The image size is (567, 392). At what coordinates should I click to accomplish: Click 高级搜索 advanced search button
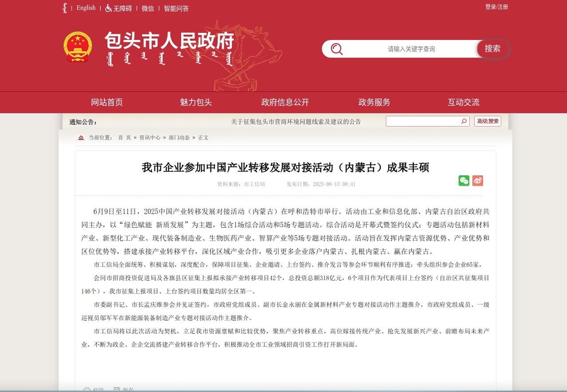pyautogui.click(x=488, y=121)
